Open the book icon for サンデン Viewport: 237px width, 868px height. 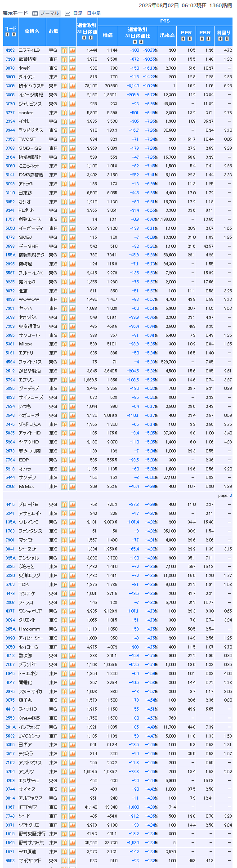(64, 478)
